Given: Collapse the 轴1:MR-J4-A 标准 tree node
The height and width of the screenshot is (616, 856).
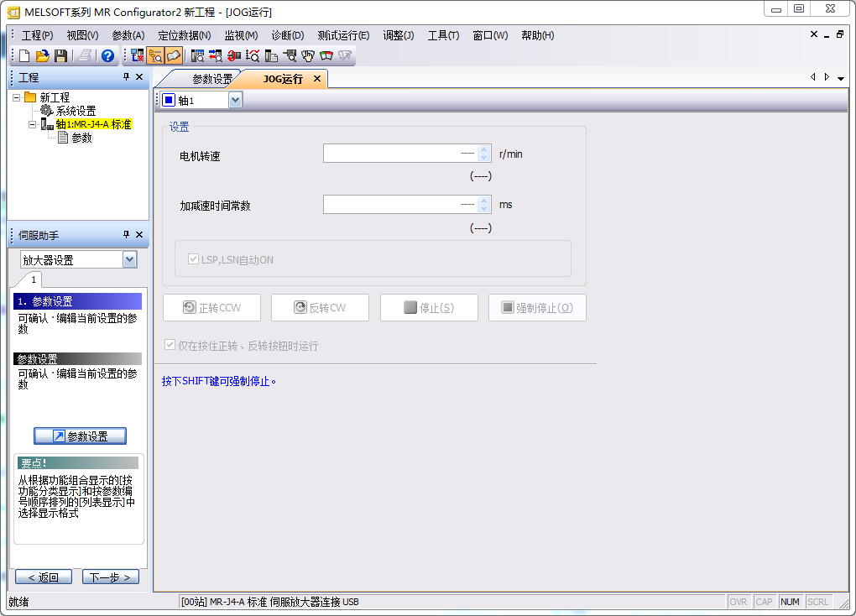Looking at the screenshot, I should (32, 124).
